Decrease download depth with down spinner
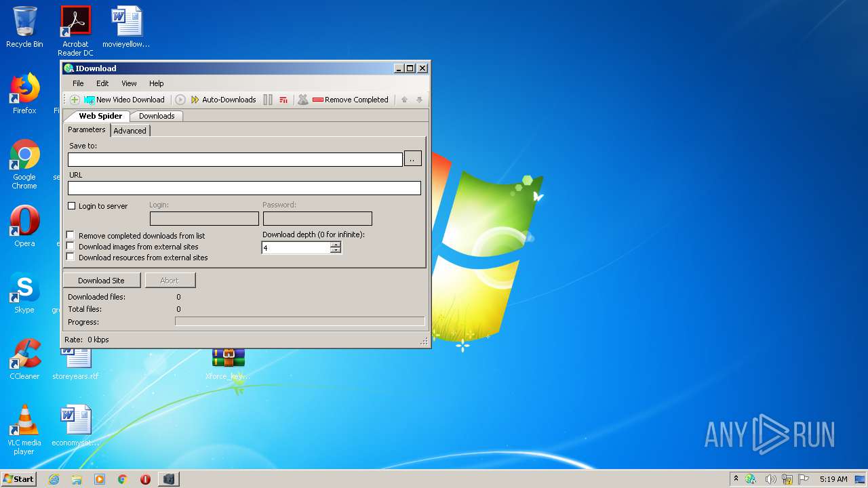 click(x=336, y=251)
